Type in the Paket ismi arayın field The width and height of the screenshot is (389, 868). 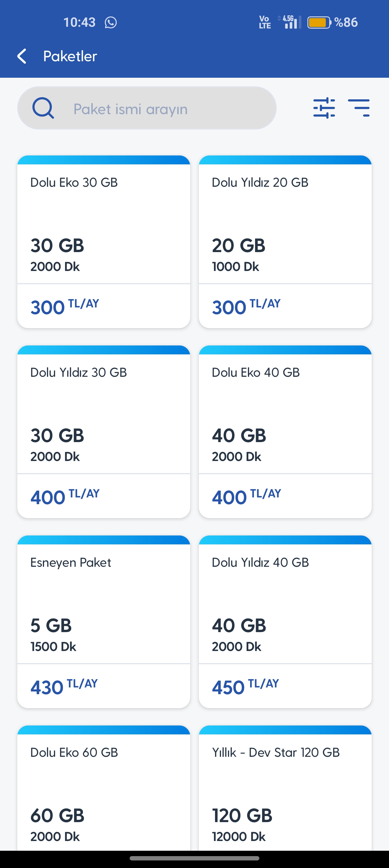(162, 109)
